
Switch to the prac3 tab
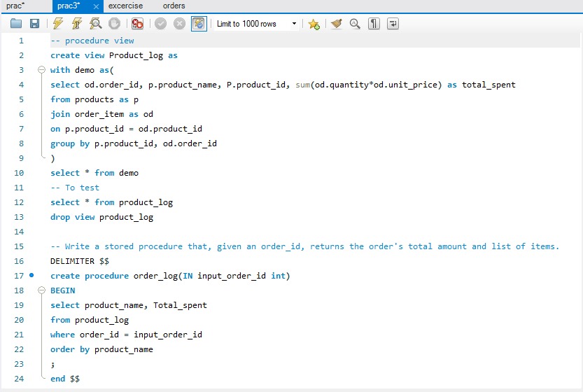pos(69,6)
